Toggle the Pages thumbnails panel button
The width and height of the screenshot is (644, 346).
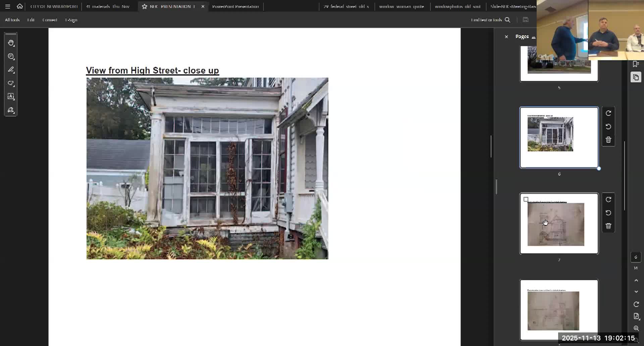point(636,77)
